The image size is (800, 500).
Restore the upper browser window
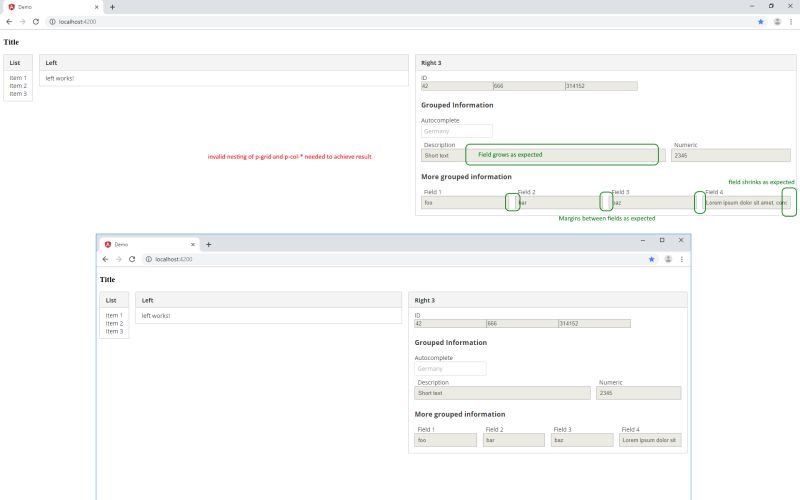click(x=771, y=6)
